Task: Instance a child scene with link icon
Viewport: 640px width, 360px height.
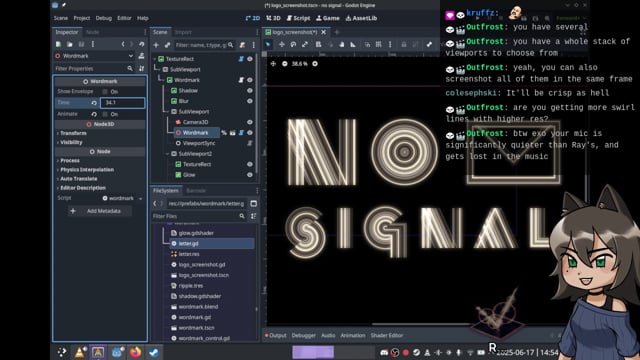Action: (x=167, y=45)
